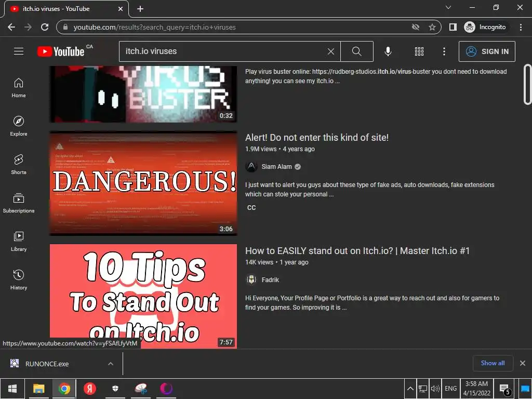Close the downloads bar
This screenshot has height=399, width=532.
pyautogui.click(x=523, y=363)
